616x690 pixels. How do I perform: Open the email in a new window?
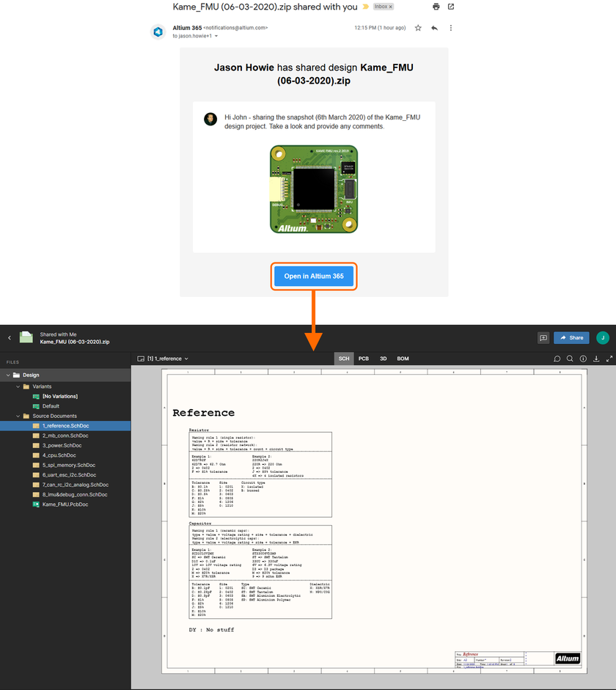click(x=450, y=6)
